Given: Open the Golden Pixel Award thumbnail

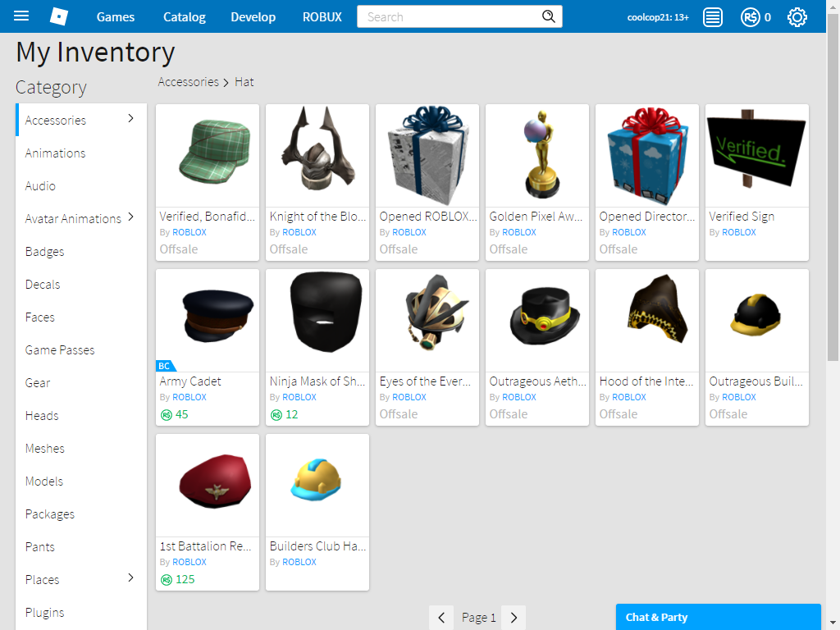Looking at the screenshot, I should coord(537,155).
